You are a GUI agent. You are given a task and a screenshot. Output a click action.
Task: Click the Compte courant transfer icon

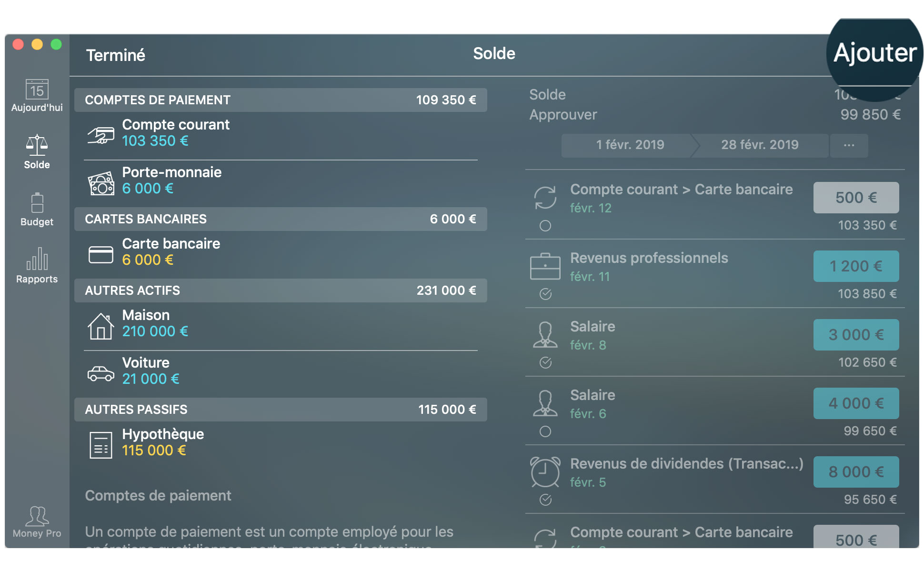[x=545, y=198]
